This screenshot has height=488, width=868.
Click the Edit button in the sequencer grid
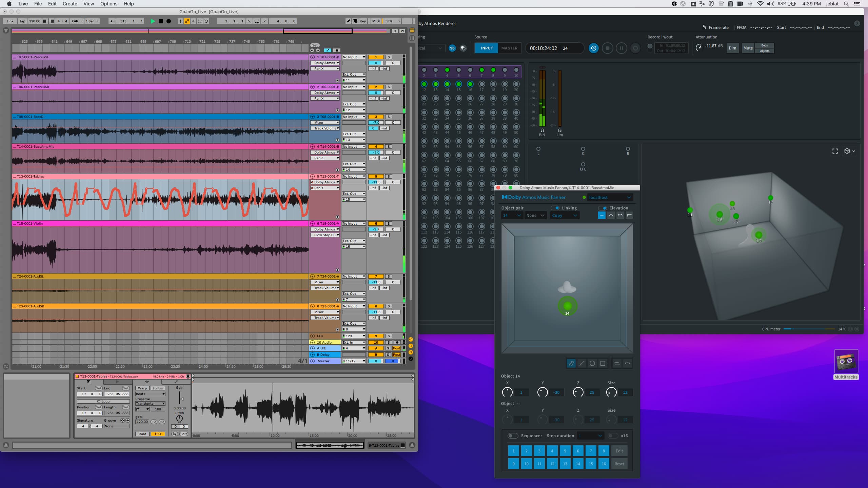pos(619,451)
